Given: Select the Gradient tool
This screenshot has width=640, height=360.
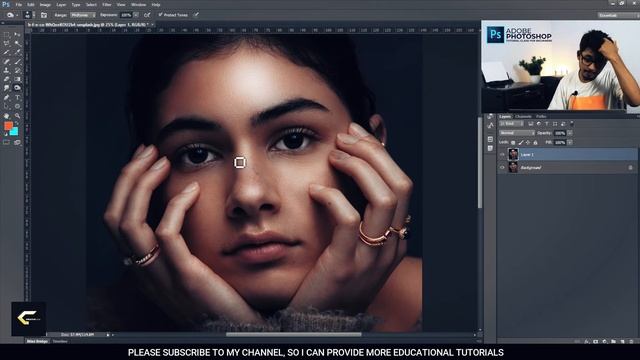Looking at the screenshot, I should (x=18, y=79).
